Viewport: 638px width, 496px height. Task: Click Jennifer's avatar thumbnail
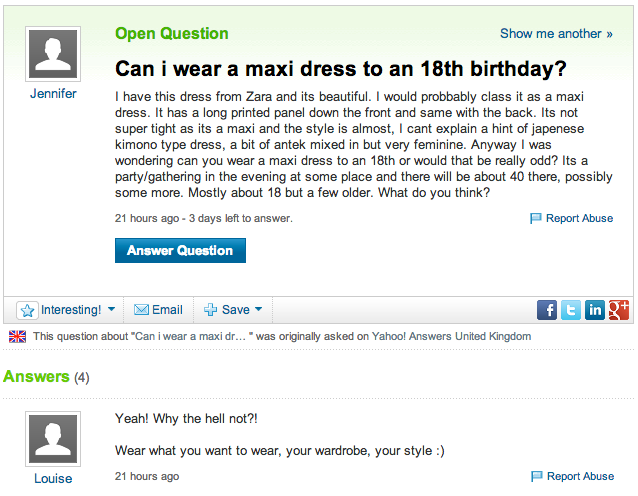coord(53,54)
